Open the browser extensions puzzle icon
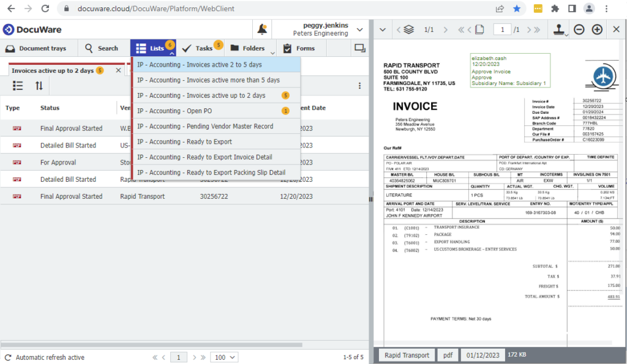Screen dimensions: 627x364 555,9
